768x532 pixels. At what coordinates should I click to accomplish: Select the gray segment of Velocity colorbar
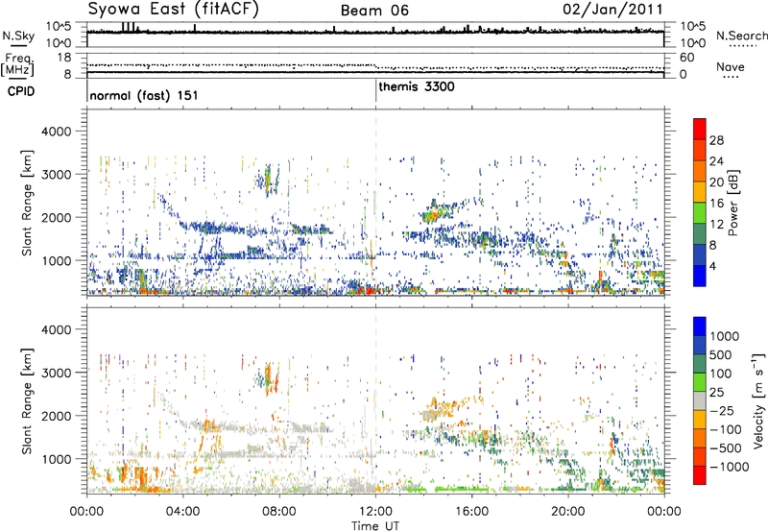[x=700, y=401]
